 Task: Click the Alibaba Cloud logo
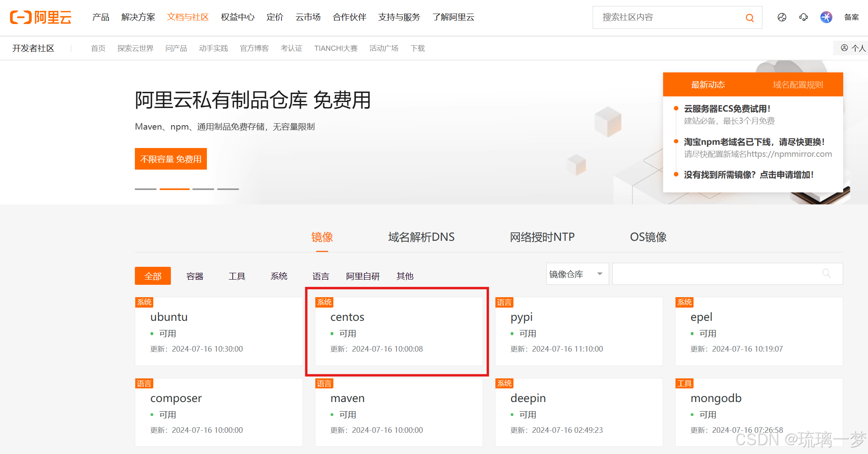click(40, 17)
